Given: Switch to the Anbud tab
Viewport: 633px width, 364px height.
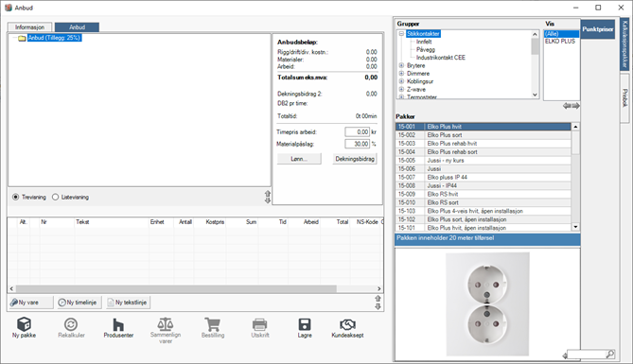Looking at the screenshot, I should [x=77, y=27].
